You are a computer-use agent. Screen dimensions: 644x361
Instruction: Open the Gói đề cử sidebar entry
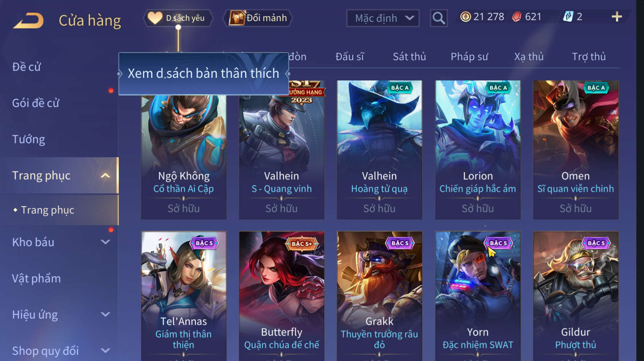click(x=36, y=103)
